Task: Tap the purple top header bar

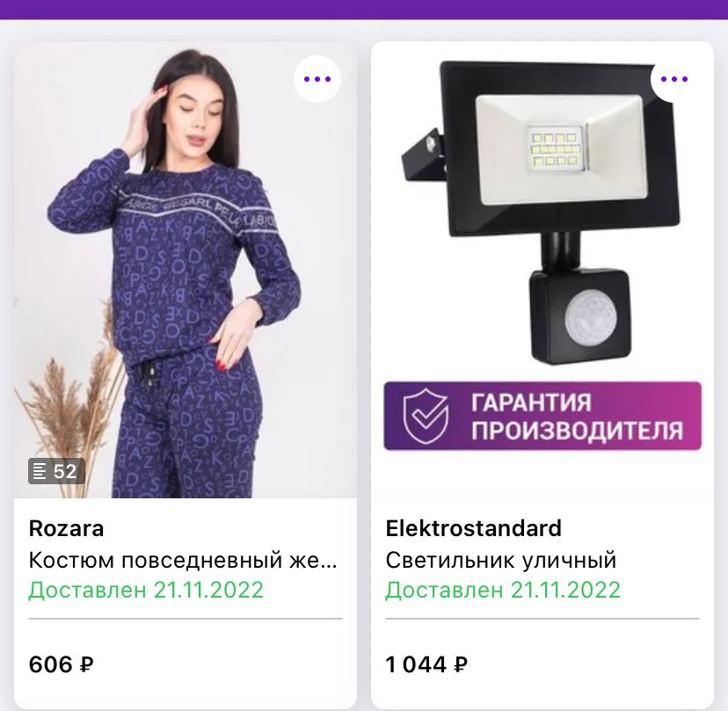Action: pos(364,10)
